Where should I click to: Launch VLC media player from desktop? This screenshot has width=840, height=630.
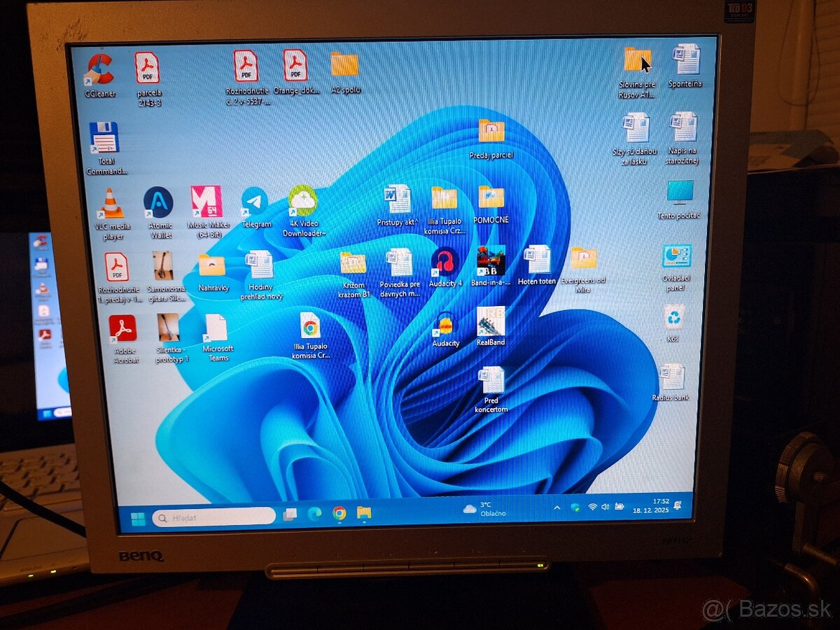[109, 204]
